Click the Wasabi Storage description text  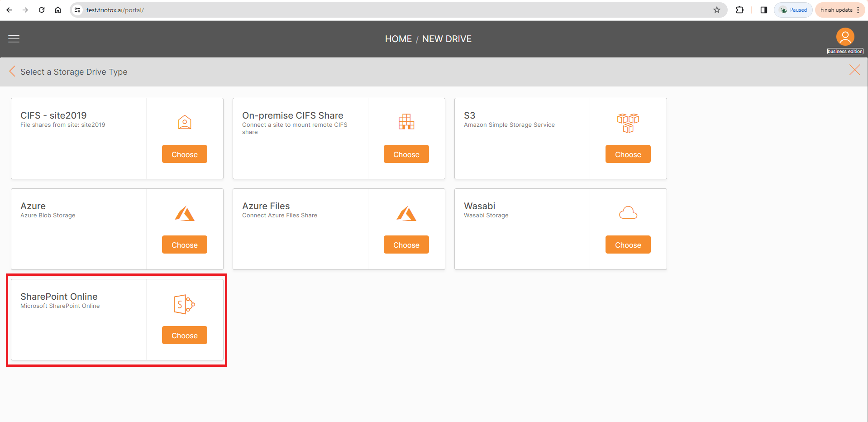click(x=486, y=216)
